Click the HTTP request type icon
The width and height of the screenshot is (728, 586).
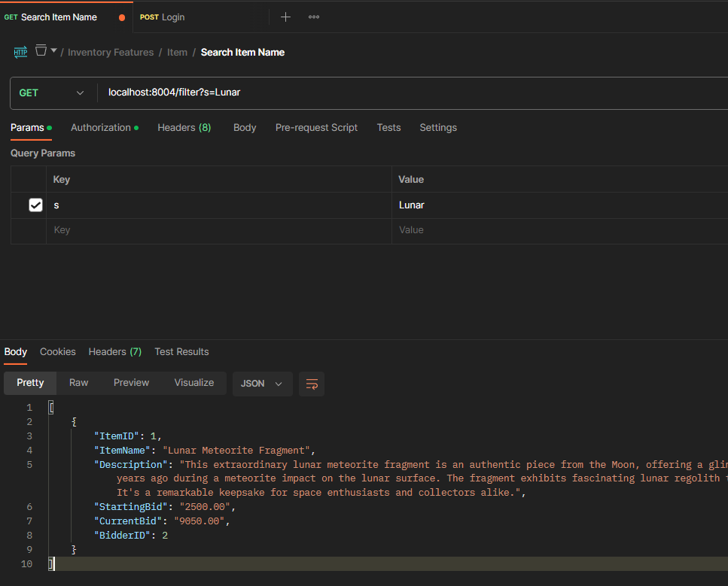tap(20, 52)
